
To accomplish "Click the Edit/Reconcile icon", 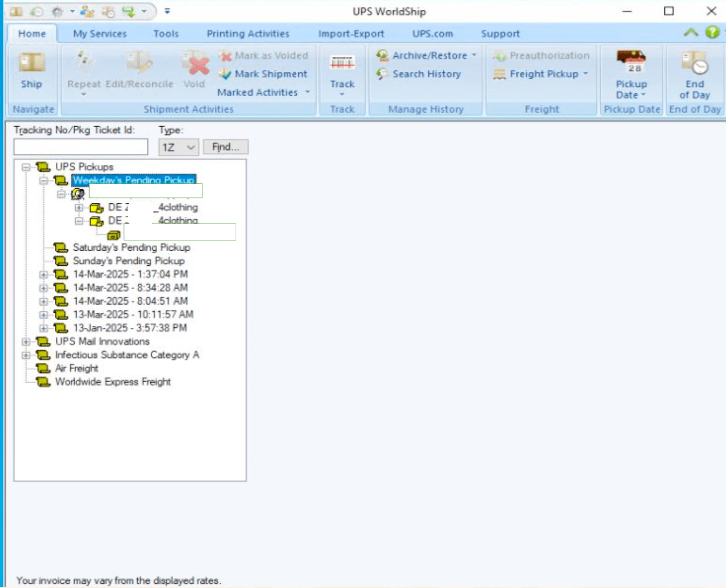I will [x=139, y=62].
